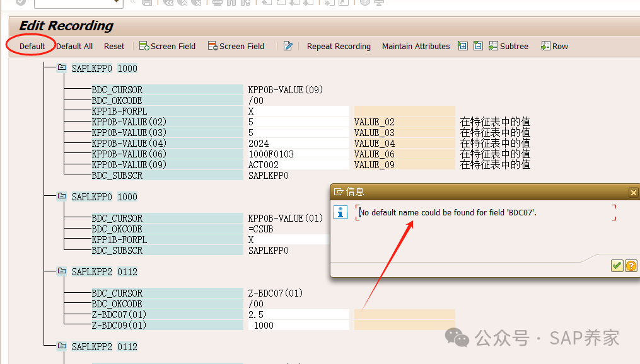Click the Chinese description beside VALUE_04
This screenshot has height=364, width=640.
pyautogui.click(x=495, y=144)
